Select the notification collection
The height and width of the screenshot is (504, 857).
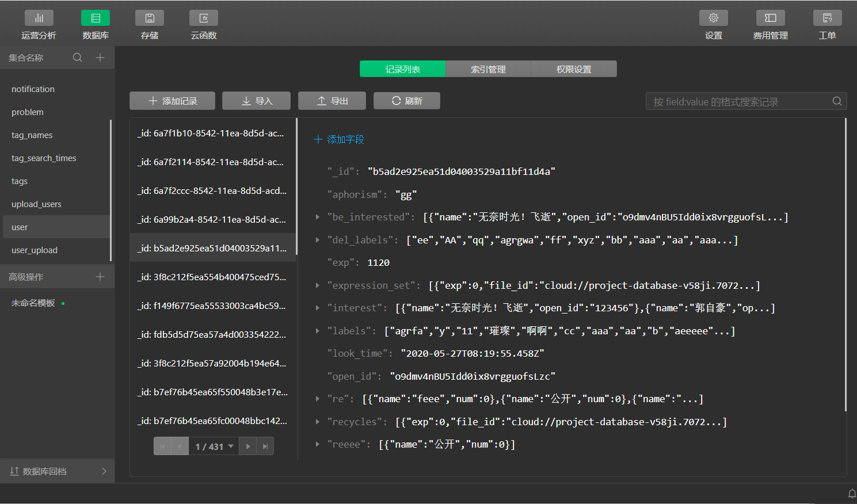56,89
